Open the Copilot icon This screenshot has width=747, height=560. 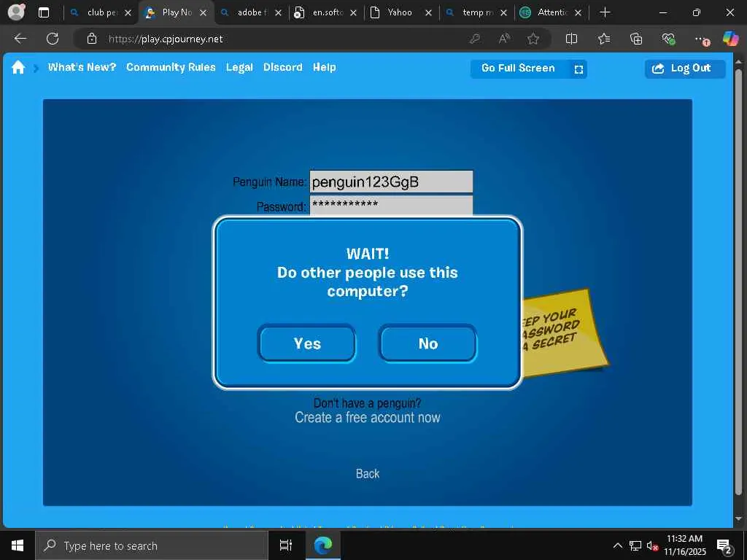(x=730, y=39)
